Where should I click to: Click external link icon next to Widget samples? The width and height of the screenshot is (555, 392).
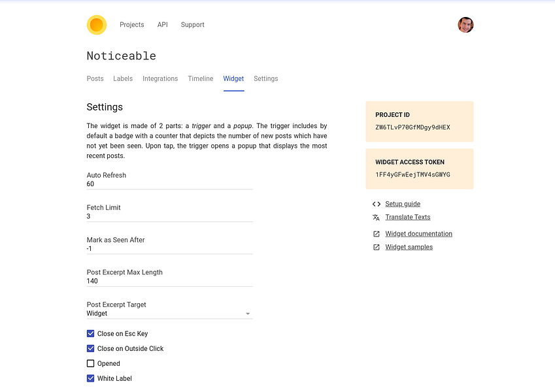[377, 248]
